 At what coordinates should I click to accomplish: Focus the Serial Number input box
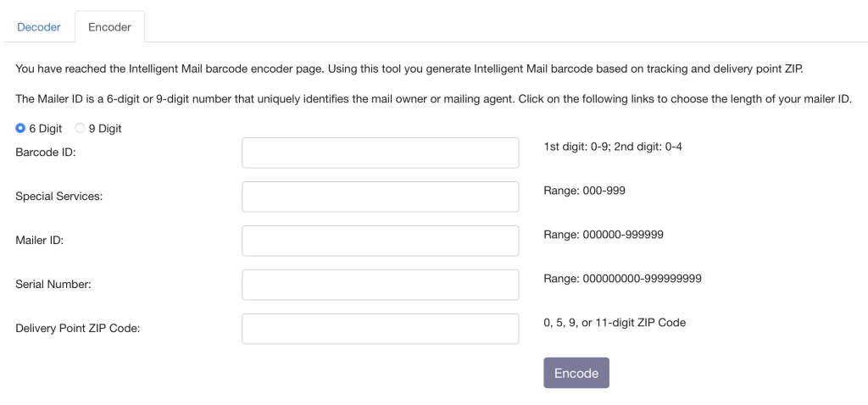tap(380, 285)
